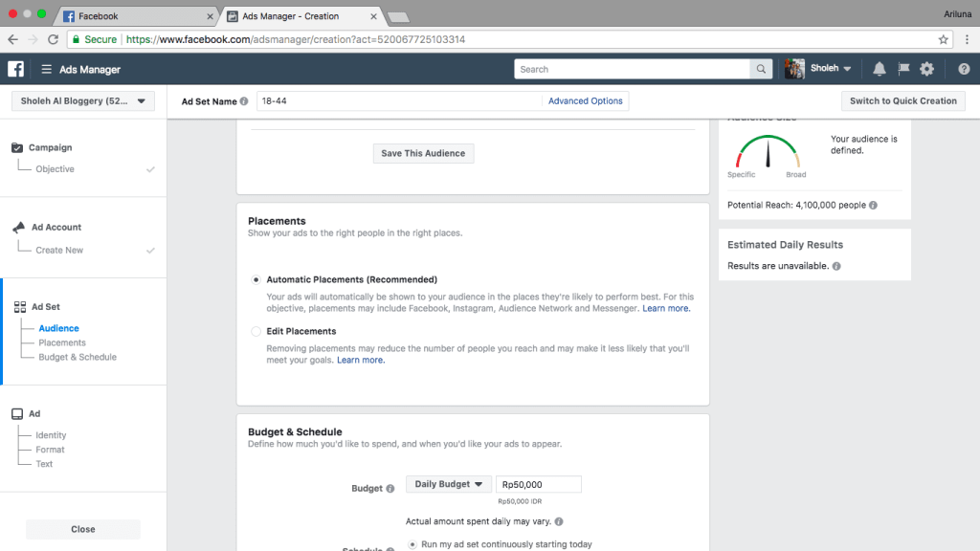The image size is (980, 551).
Task: Click the Ad Set grid icon
Action: tap(20, 307)
